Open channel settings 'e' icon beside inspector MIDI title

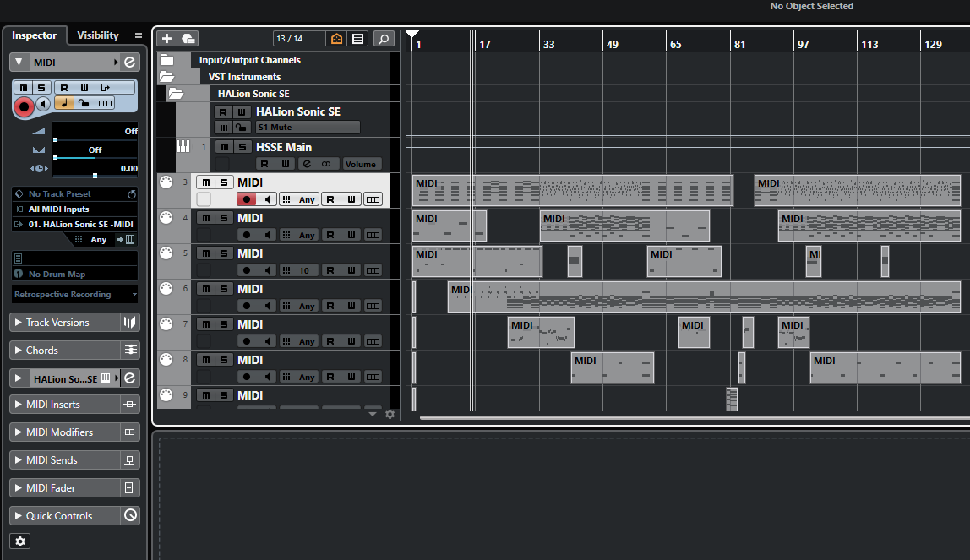[129, 62]
